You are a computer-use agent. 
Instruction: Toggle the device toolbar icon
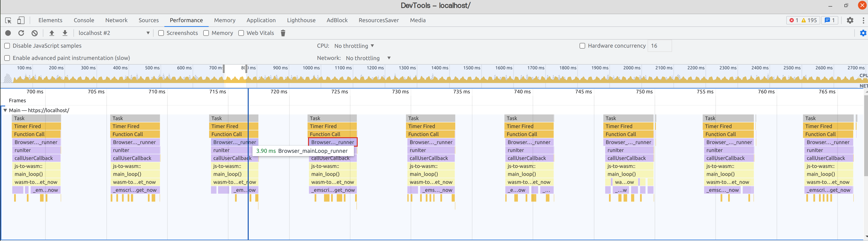21,20
